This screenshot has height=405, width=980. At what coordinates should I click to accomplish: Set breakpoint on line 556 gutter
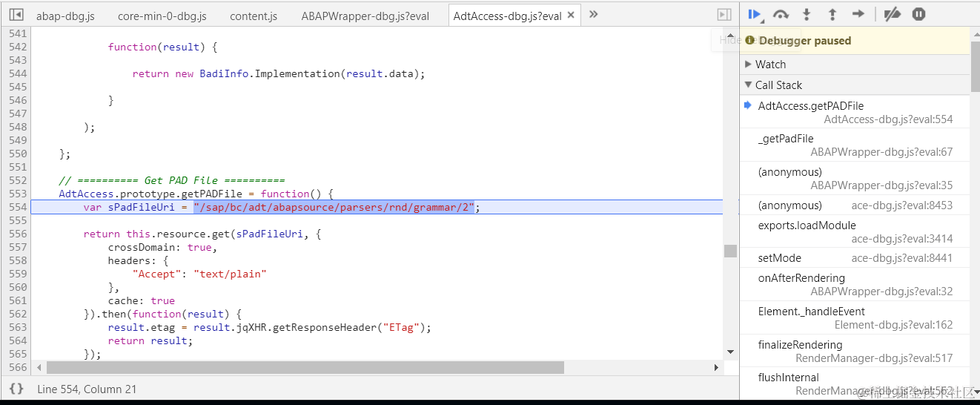pyautogui.click(x=18, y=234)
